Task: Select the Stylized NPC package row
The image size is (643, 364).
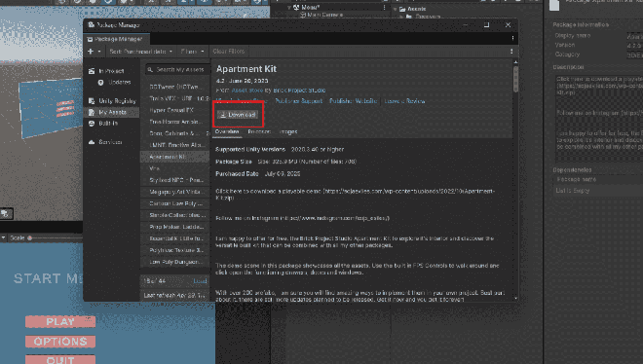Action: coord(175,180)
